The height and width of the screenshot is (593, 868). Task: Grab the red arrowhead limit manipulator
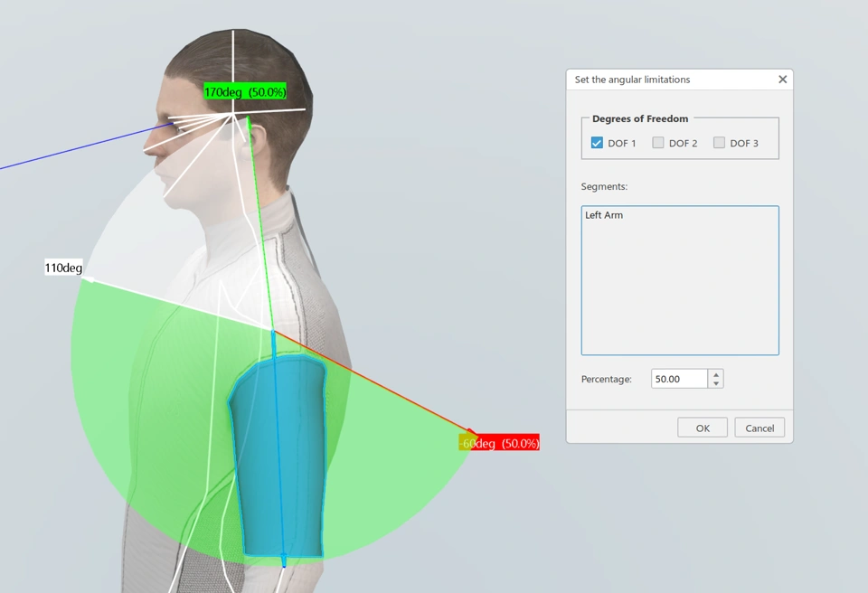[467, 433]
